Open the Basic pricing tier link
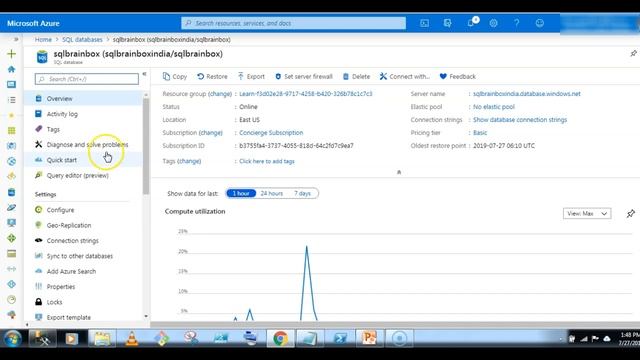The width and height of the screenshot is (640, 360). pyautogui.click(x=480, y=133)
